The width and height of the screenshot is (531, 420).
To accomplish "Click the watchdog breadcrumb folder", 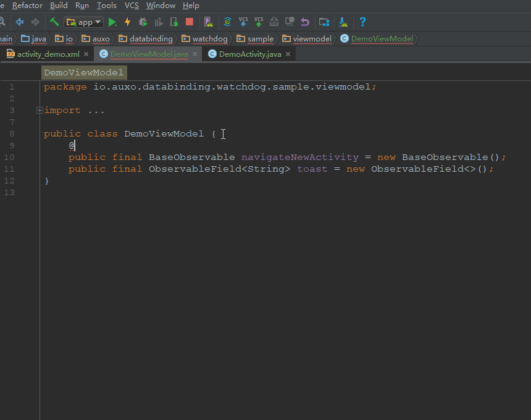I will click(x=204, y=39).
